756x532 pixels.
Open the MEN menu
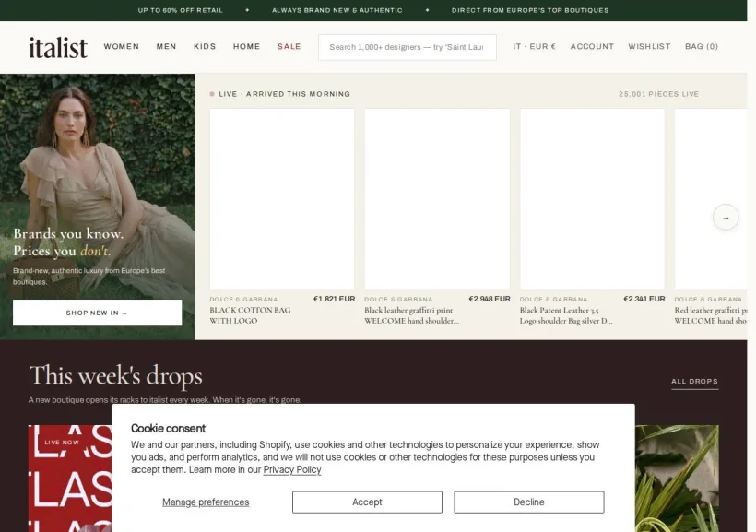pos(166,47)
